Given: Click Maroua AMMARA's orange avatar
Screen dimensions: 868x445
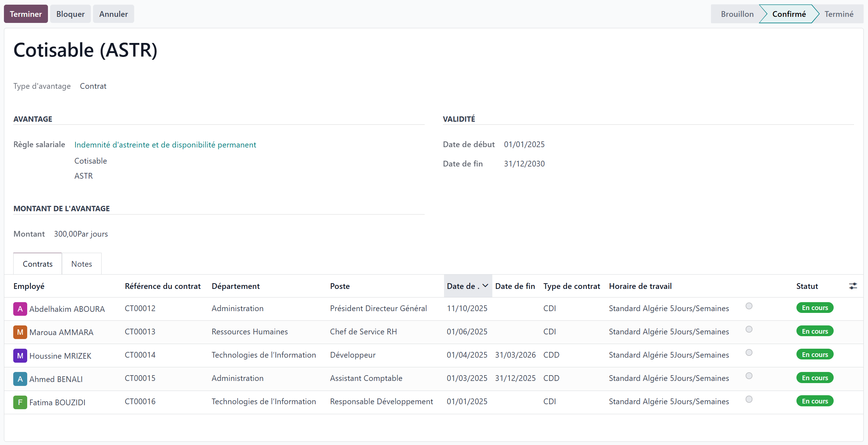Looking at the screenshot, I should coord(20,332).
